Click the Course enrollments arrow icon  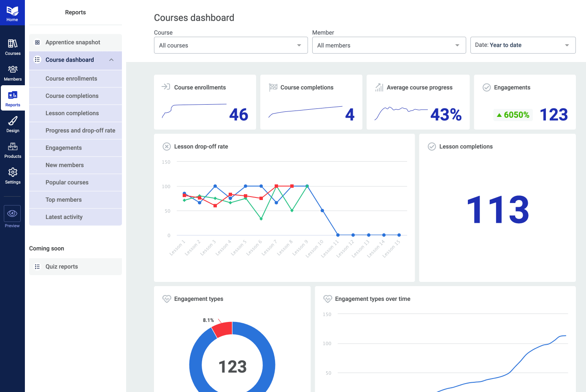point(165,87)
